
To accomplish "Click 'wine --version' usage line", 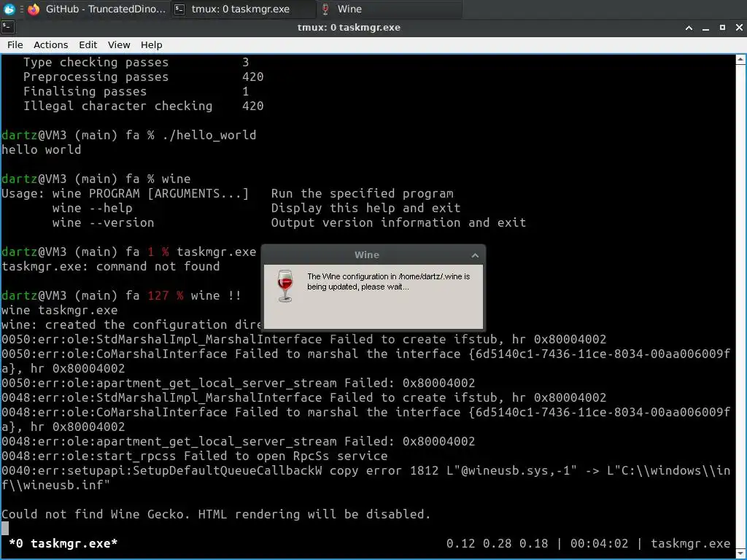I will 289,222.
